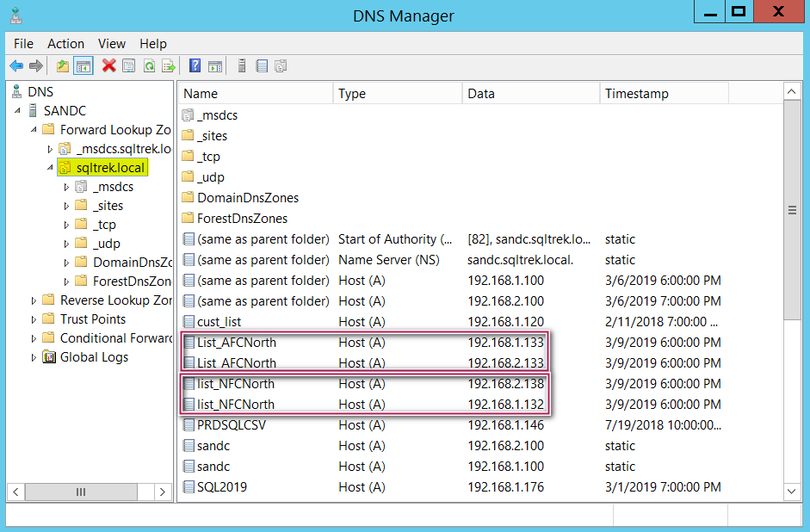Open the Action menu
The width and height of the screenshot is (810, 532).
click(x=65, y=43)
